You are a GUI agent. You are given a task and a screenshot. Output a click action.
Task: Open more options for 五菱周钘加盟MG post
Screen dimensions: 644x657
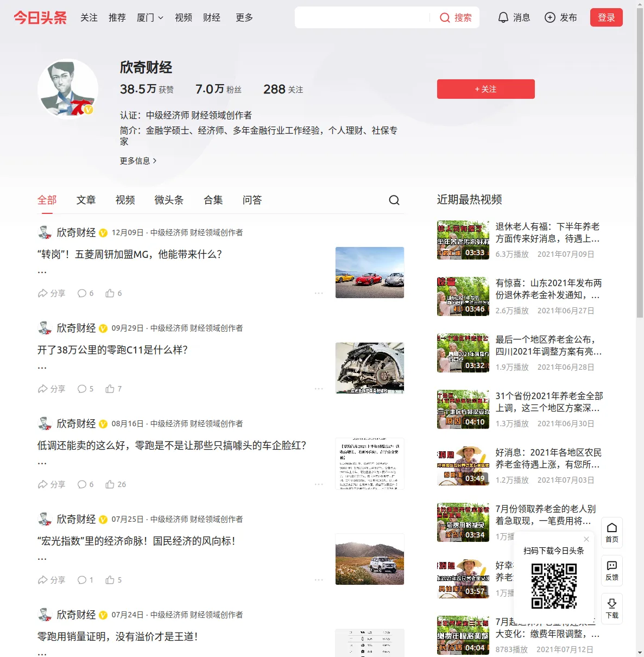point(319,293)
